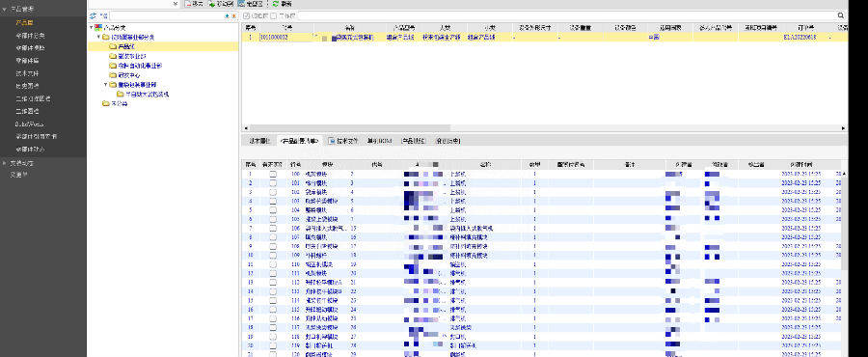Click the 序号 column header of the upper grid
Viewport: 868px width, 357px height.
(x=250, y=27)
